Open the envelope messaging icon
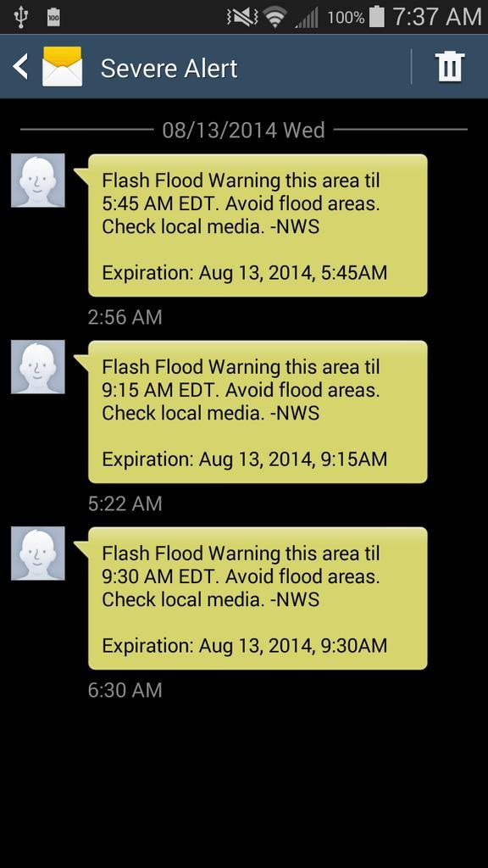Screen dimensions: 488x868 tap(63, 67)
